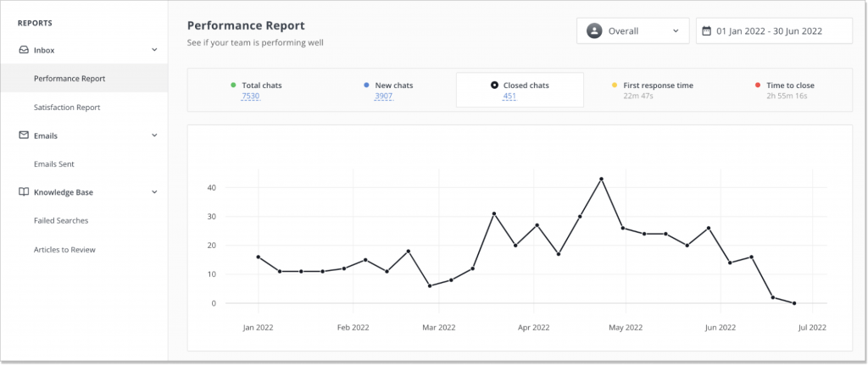The height and width of the screenshot is (365, 868).
Task: Click the 7530 total chats link
Action: (x=250, y=97)
